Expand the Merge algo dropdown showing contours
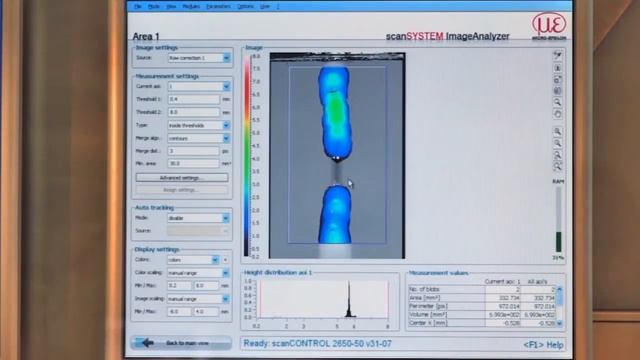Viewport: 640px width, 360px height. [x=227, y=138]
